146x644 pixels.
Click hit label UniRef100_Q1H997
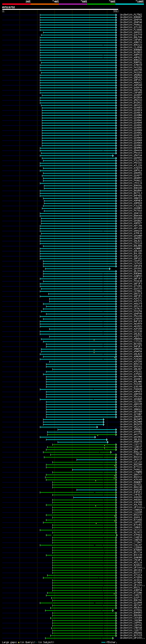(x=131, y=95)
